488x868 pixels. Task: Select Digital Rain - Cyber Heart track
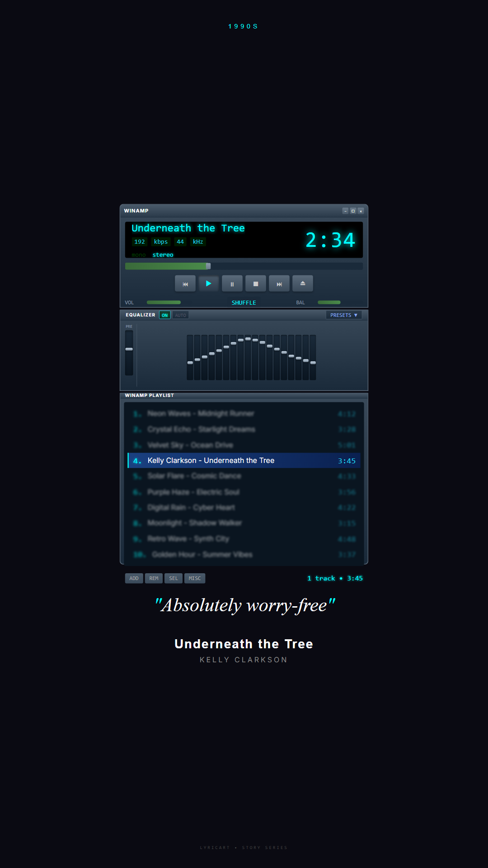[x=244, y=508]
